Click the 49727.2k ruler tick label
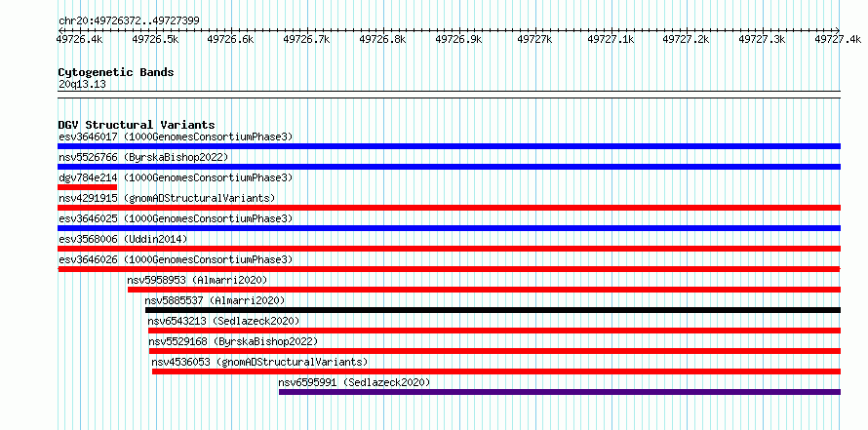Screen dimensions: 868x430 [x=687, y=39]
